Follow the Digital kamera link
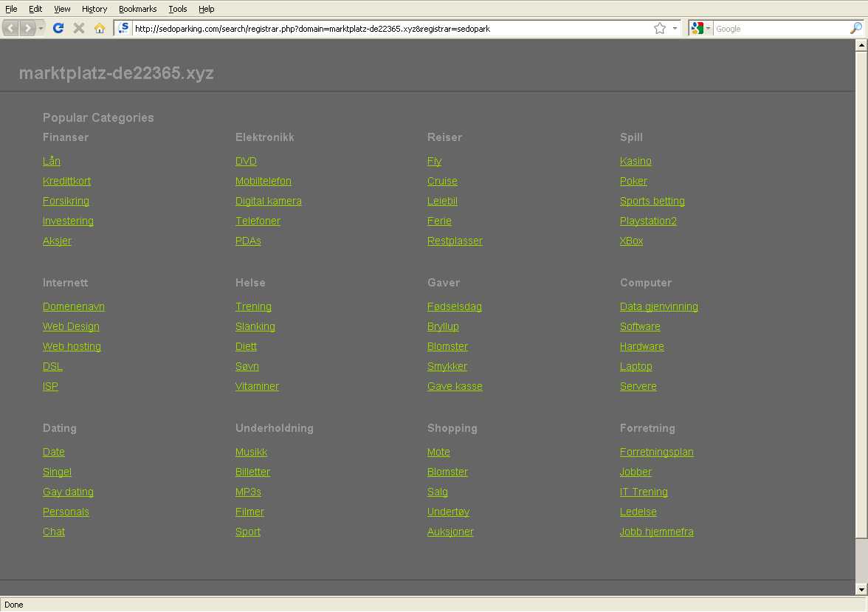Image resolution: width=868 pixels, height=612 pixels. tap(269, 201)
